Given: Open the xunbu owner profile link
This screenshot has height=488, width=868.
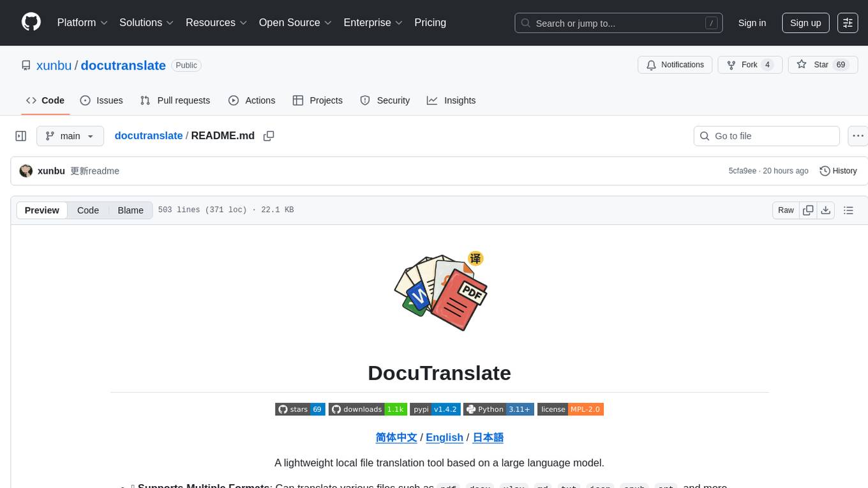Looking at the screenshot, I should (x=54, y=65).
